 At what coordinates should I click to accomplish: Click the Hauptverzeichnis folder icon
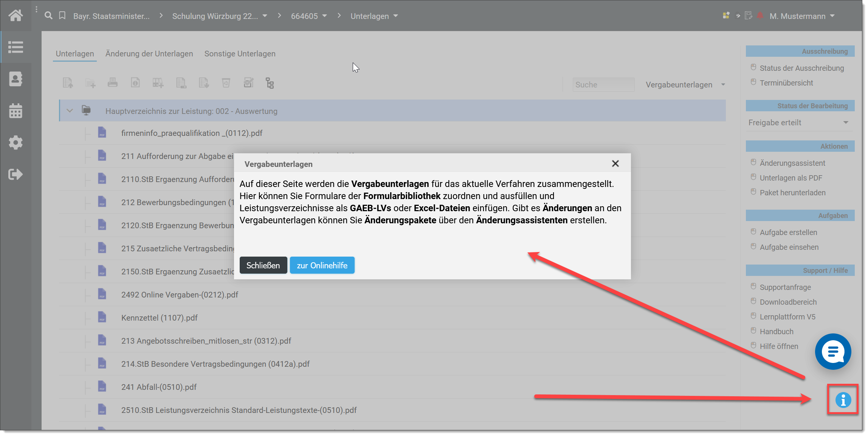(86, 110)
